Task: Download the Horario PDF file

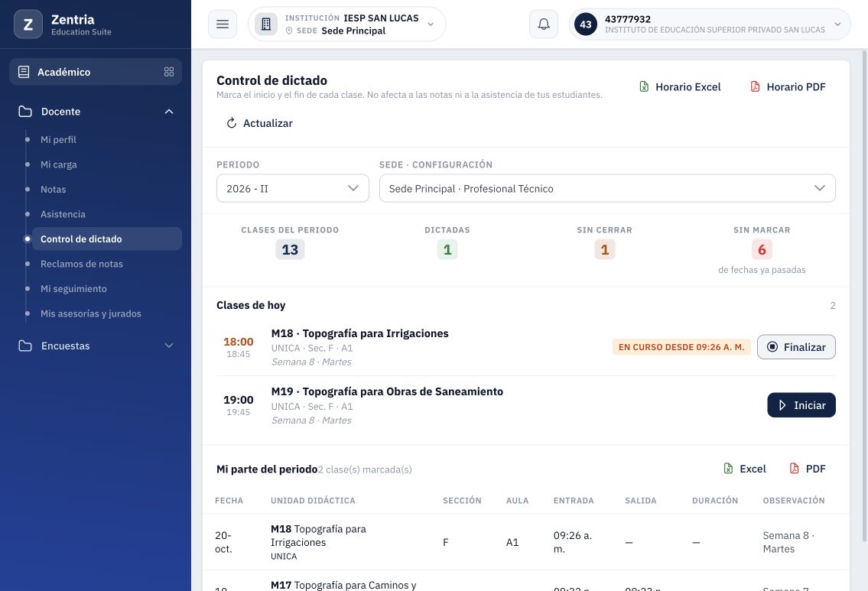Action: 788,87
